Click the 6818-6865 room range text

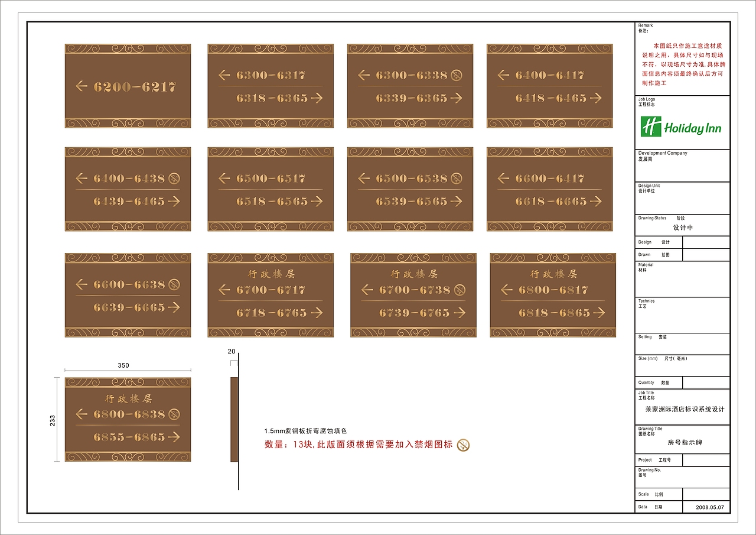click(554, 313)
